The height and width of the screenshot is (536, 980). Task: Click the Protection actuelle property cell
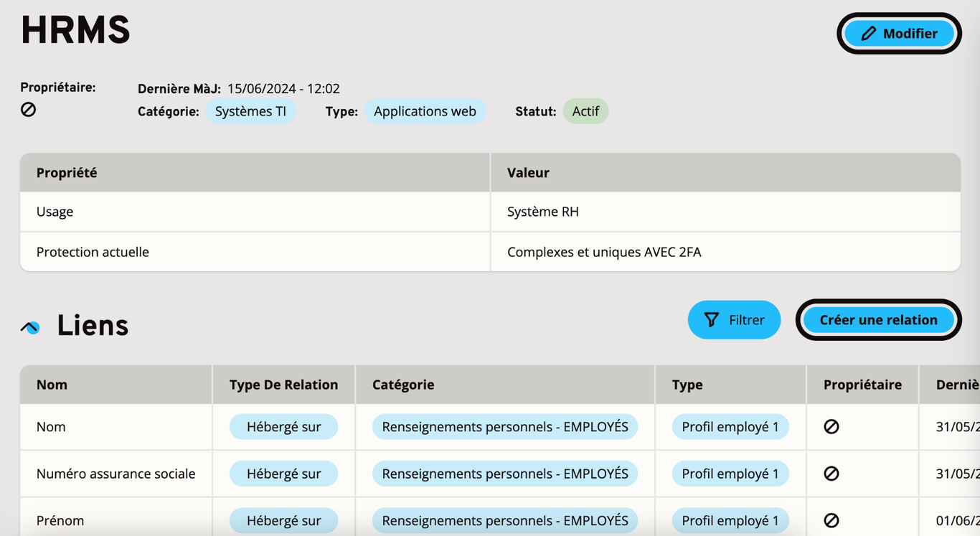[255, 252]
